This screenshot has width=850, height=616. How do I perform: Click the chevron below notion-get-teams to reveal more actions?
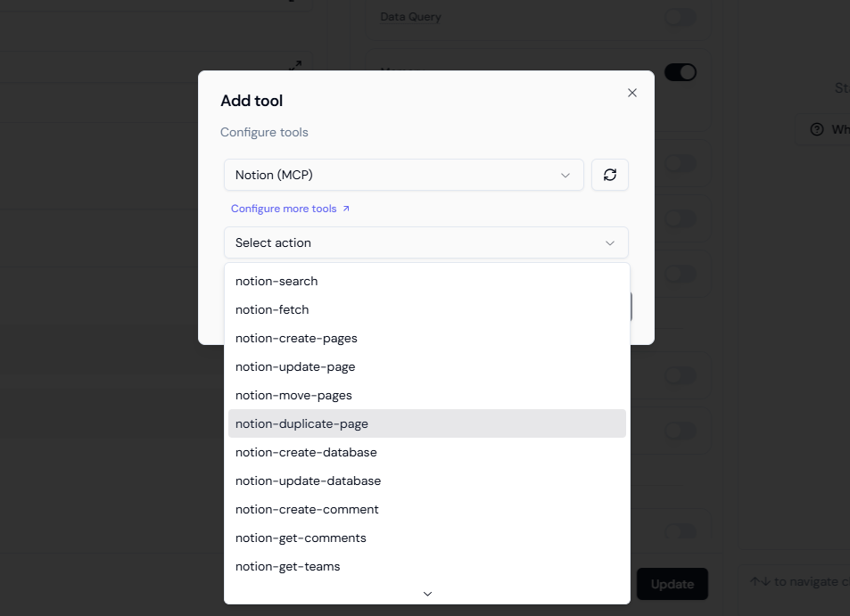pos(426,593)
